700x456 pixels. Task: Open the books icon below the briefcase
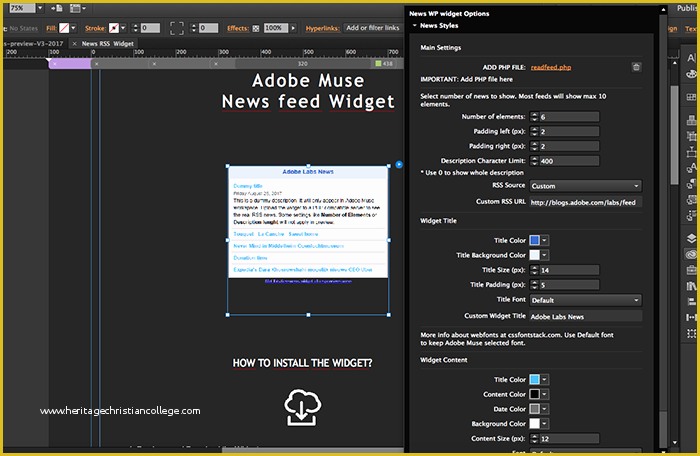click(691, 286)
